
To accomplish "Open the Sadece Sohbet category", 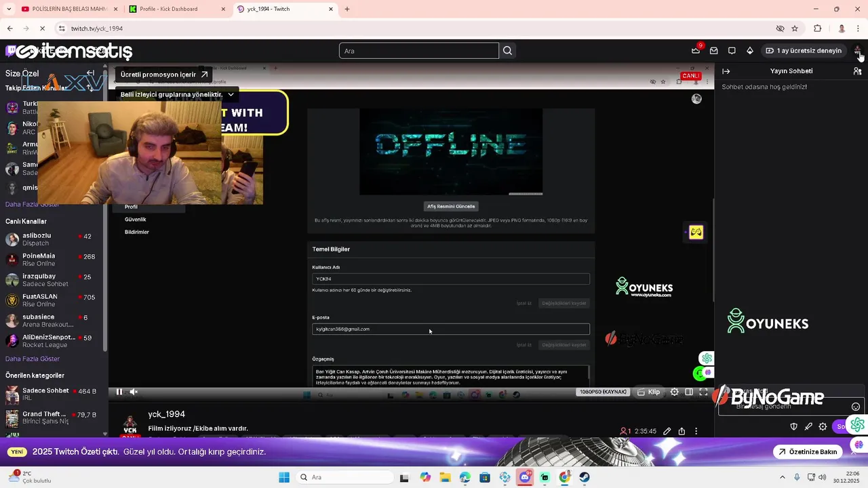I will (53, 394).
